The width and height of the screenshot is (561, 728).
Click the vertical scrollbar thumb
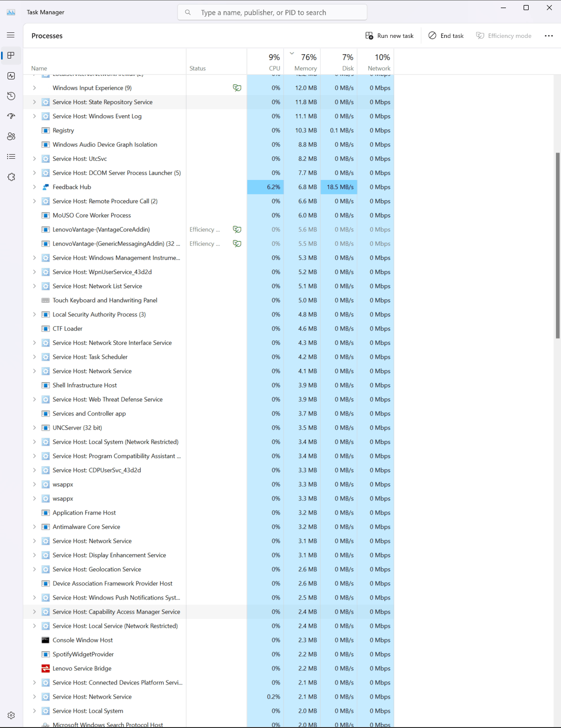coord(558,245)
